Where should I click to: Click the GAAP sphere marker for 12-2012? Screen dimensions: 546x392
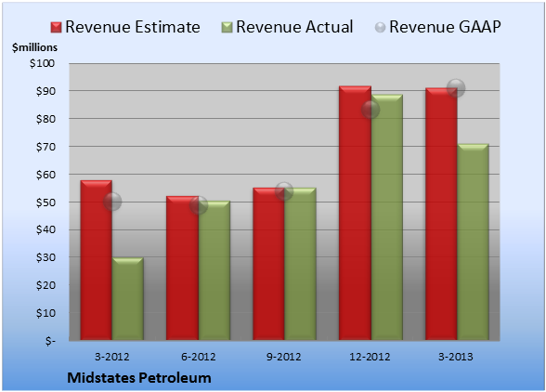click(x=370, y=110)
